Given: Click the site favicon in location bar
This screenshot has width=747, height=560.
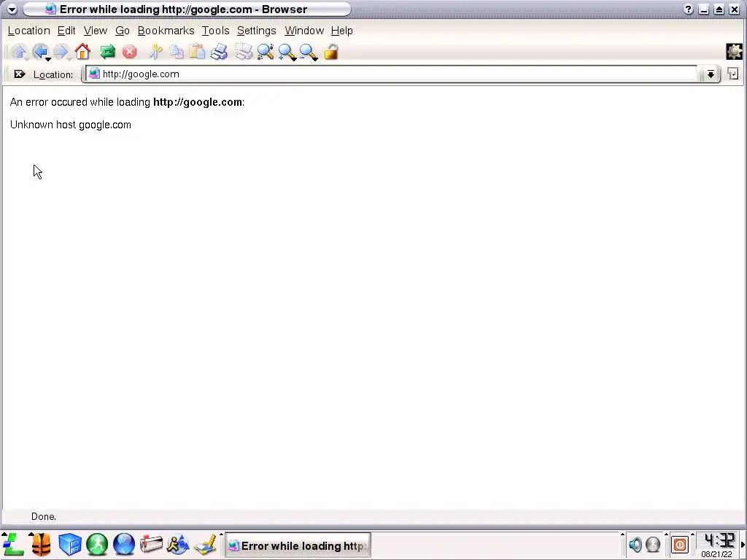Looking at the screenshot, I should 94,74.
